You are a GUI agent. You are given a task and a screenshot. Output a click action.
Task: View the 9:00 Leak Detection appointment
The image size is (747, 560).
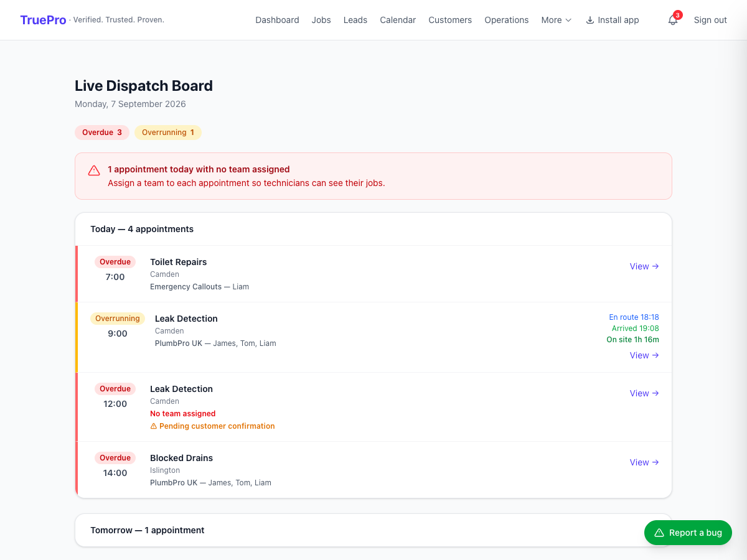point(644,355)
